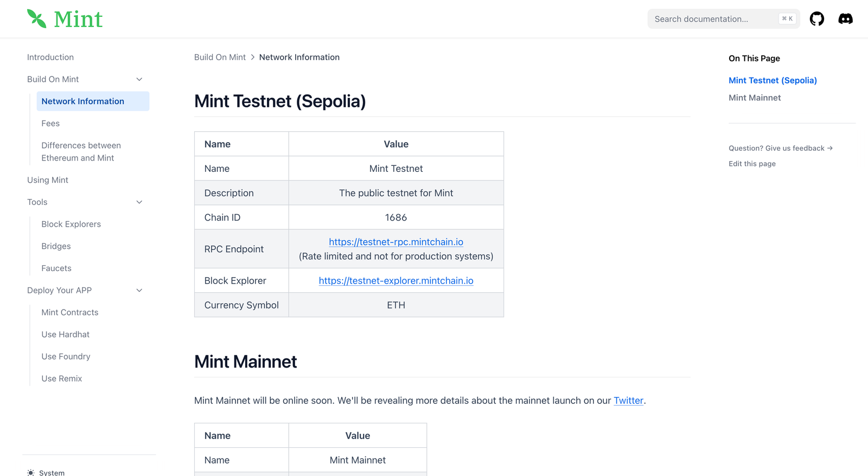Click the Mint Mainnet heading
The height and width of the screenshot is (476, 868).
(245, 362)
